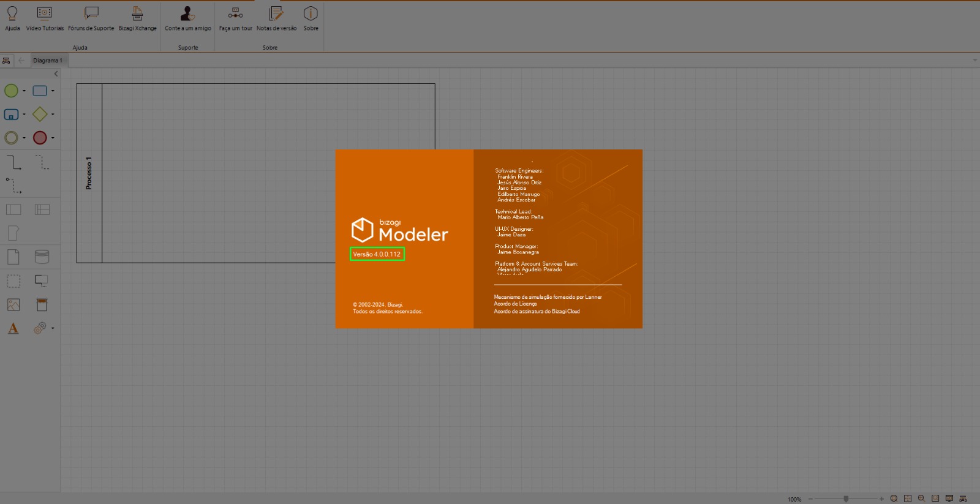Switch to the Diagrama 1 tab

47,61
